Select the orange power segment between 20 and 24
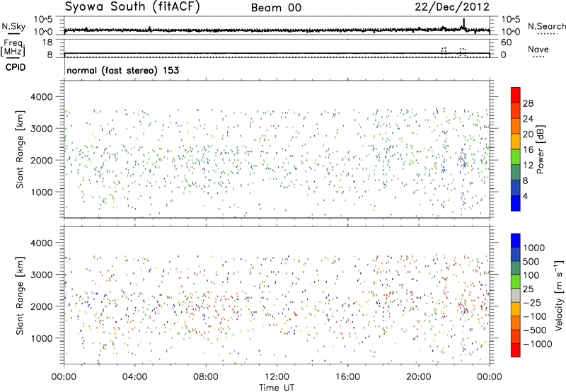 pos(516,126)
